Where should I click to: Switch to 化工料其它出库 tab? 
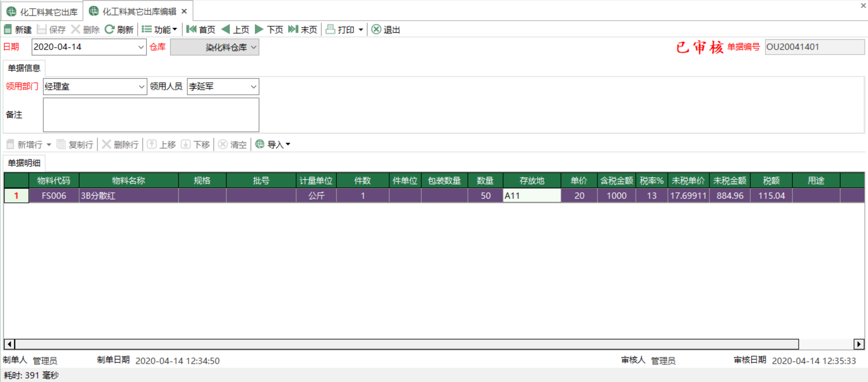42,11
